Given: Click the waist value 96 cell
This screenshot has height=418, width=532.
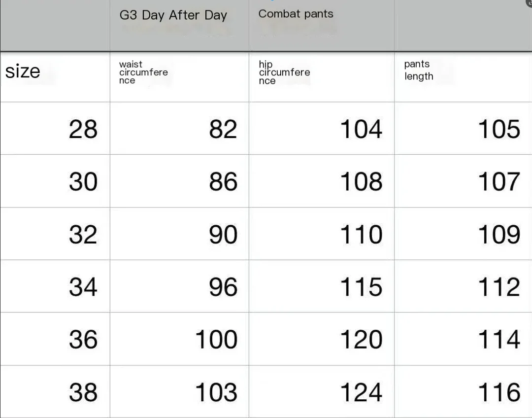Looking at the screenshot, I should [x=179, y=286].
